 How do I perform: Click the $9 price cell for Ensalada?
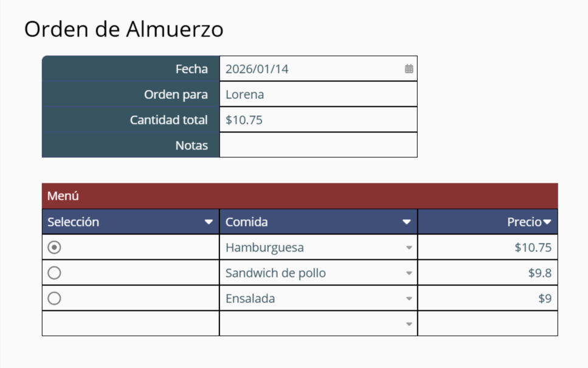(488, 298)
